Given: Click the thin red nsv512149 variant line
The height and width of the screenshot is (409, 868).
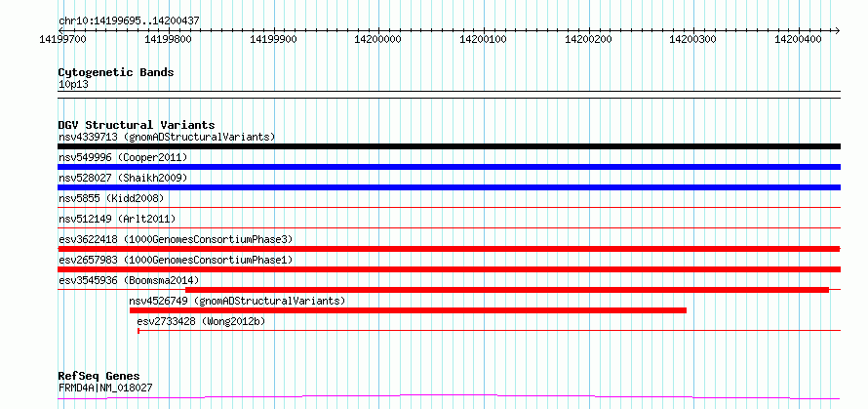Looking at the screenshot, I should click(x=449, y=227).
